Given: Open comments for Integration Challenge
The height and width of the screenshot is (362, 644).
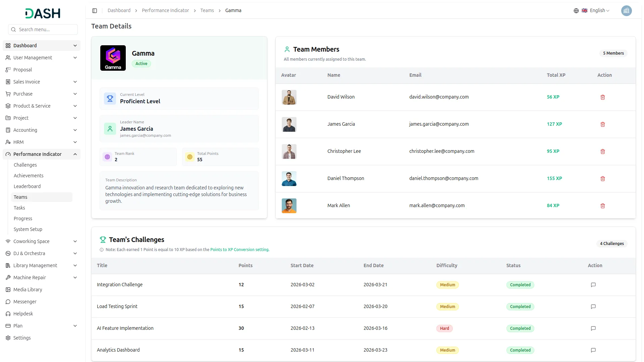Looking at the screenshot, I should pos(593,285).
